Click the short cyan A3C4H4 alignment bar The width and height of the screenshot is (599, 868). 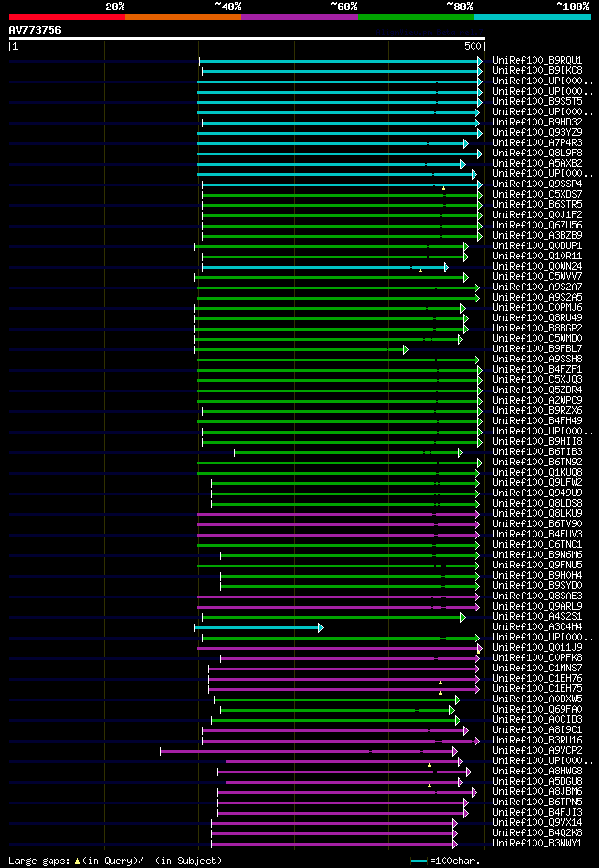(257, 627)
